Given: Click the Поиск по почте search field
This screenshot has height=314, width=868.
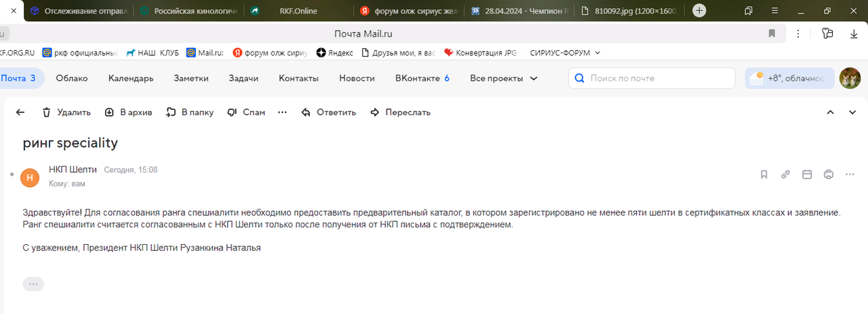Looking at the screenshot, I should (x=652, y=78).
